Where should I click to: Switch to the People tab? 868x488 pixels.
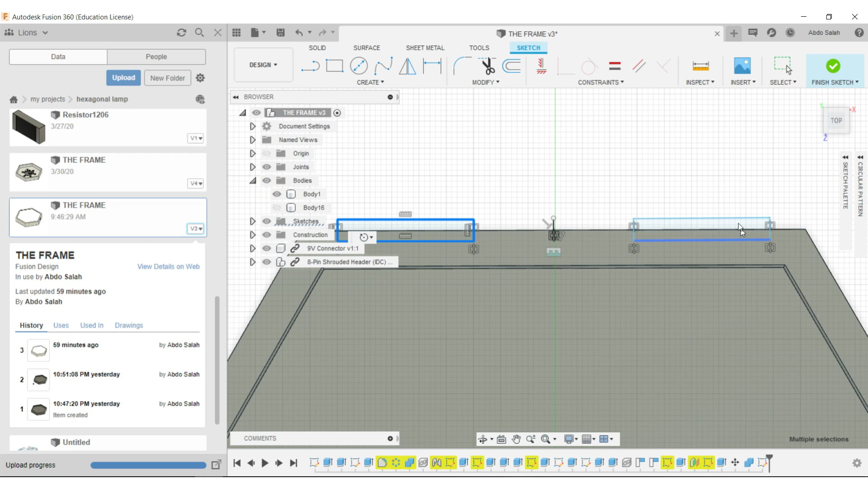156,56
